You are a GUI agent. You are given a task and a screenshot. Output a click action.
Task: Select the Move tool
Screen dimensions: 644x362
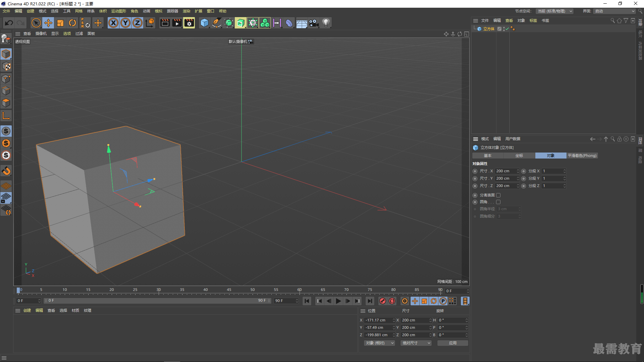[48, 23]
